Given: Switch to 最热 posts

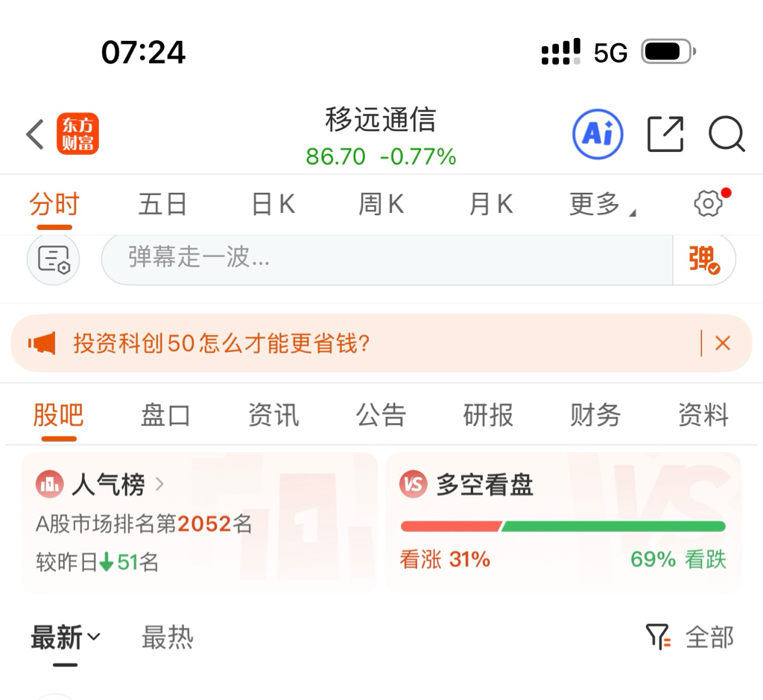Looking at the screenshot, I should click(168, 637).
